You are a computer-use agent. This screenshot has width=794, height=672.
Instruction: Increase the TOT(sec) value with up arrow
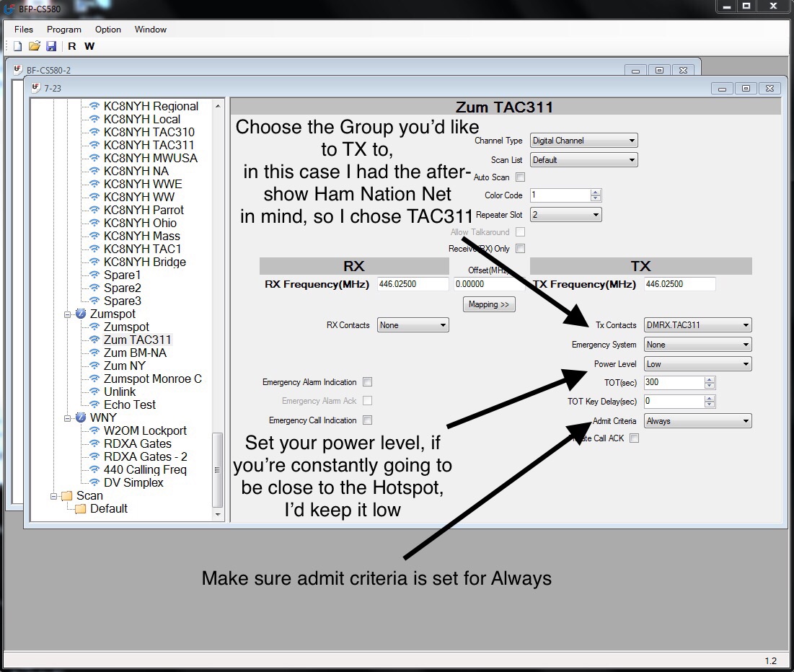tap(710, 379)
